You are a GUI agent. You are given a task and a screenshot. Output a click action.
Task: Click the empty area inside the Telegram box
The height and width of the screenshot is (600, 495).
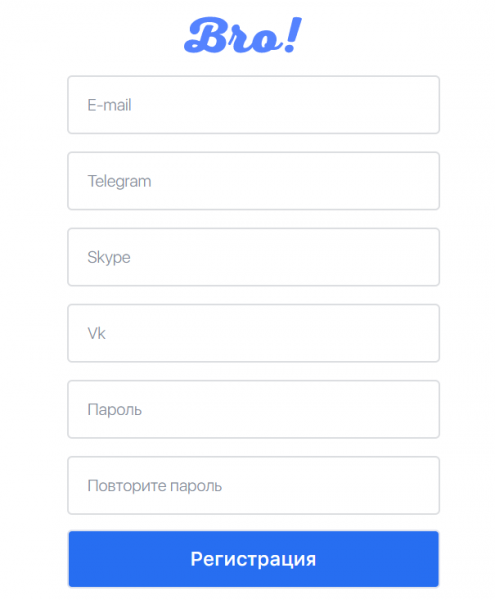click(295, 181)
